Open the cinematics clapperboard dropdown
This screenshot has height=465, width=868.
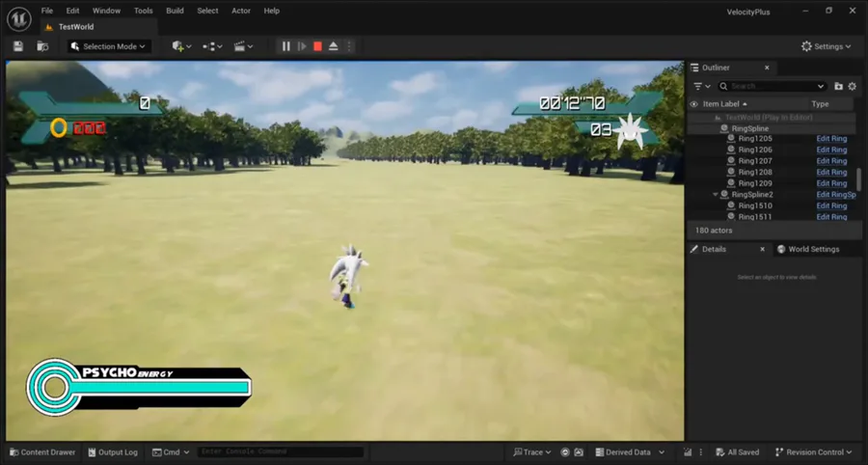pos(243,46)
